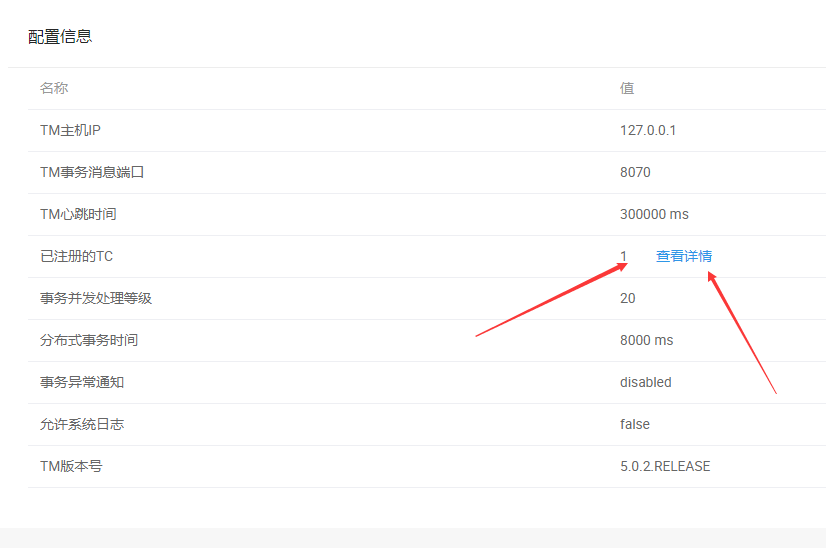Viewport: 826px width, 557px height.
Task: Select the 事务异常通知 row label
Action: [82, 382]
